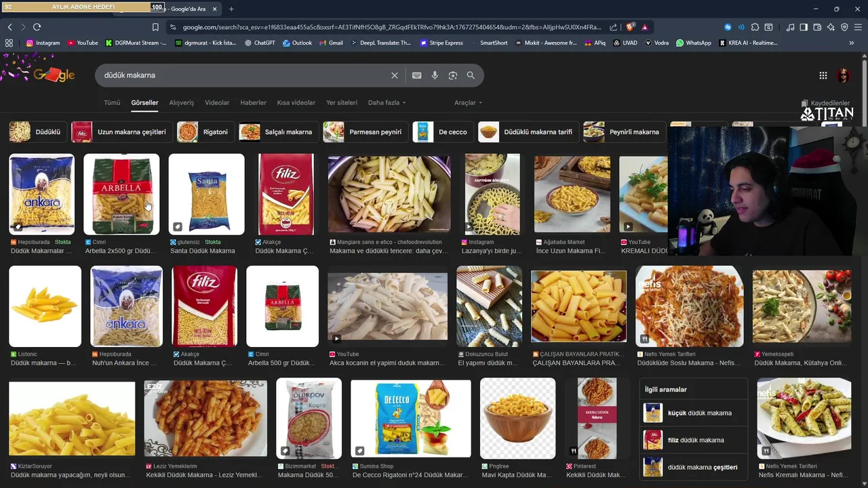Reload the current page
The height and width of the screenshot is (488, 868).
point(37,27)
